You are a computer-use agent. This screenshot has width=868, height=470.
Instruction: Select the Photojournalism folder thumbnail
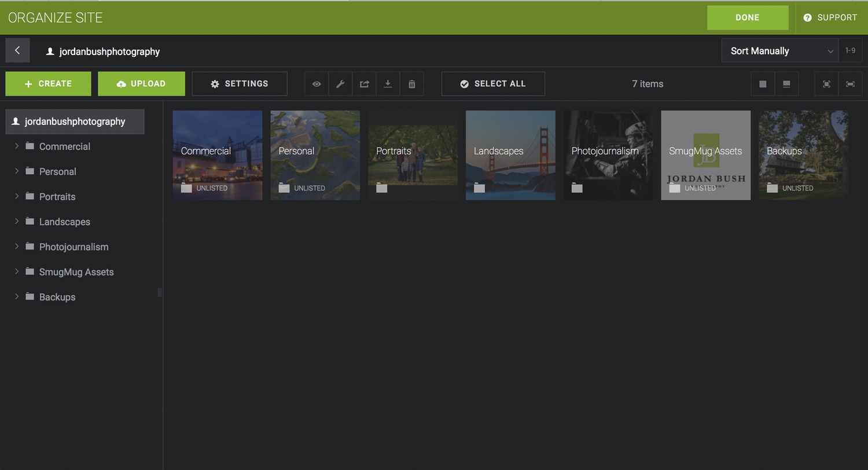pyautogui.click(x=608, y=155)
